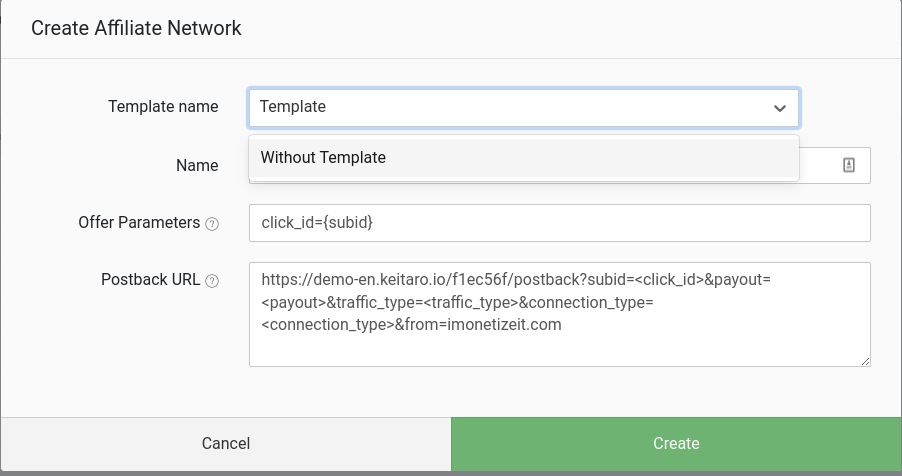The image size is (902, 476).
Task: Click the "Template name" label
Action: 163,106
